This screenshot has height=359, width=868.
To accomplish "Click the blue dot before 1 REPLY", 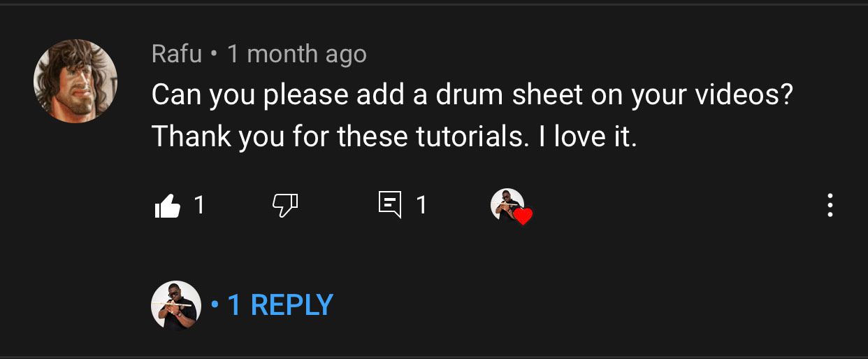I will (215, 305).
